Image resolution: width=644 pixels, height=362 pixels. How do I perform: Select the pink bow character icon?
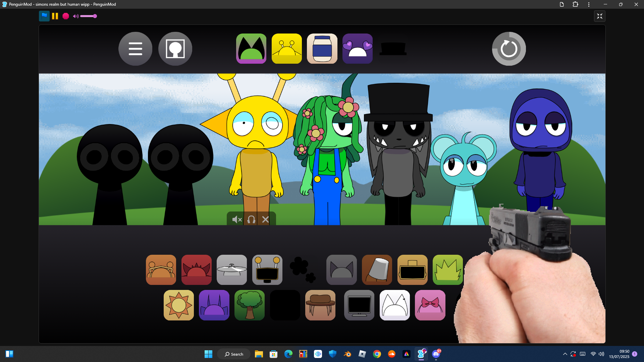coord(430,305)
